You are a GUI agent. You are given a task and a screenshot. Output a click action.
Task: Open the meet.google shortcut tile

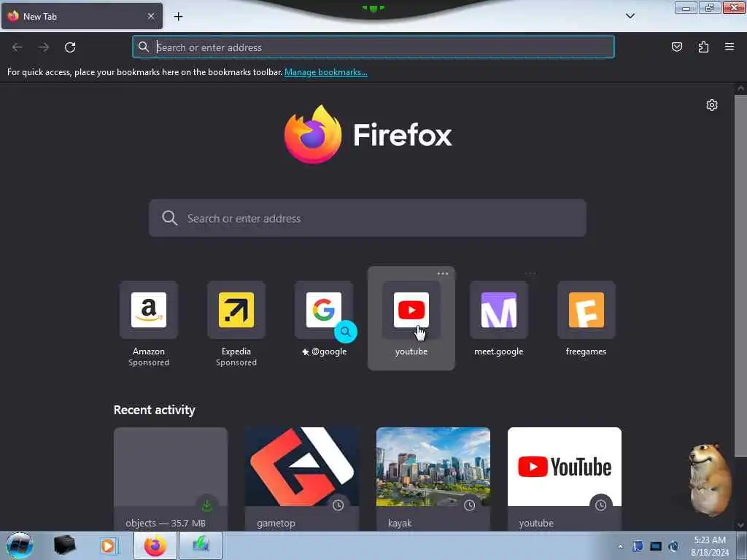(x=499, y=319)
